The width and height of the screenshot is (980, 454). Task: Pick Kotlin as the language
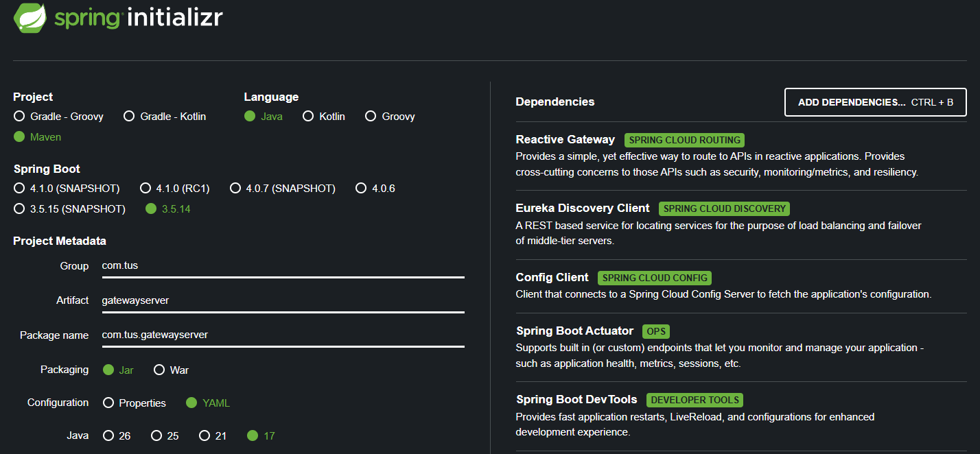(324, 117)
